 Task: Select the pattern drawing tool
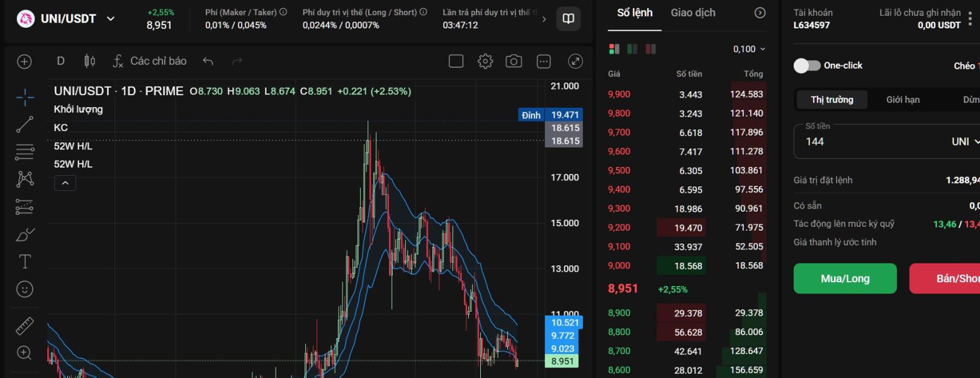pyautogui.click(x=25, y=179)
